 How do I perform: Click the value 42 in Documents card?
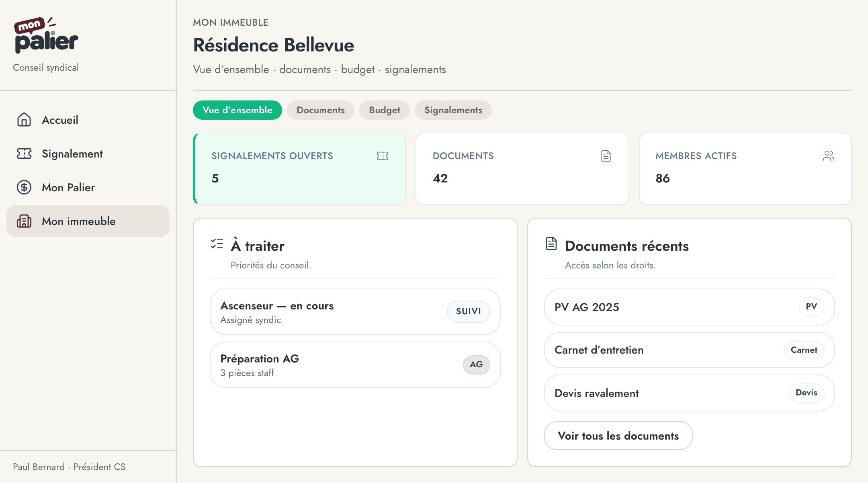point(440,178)
